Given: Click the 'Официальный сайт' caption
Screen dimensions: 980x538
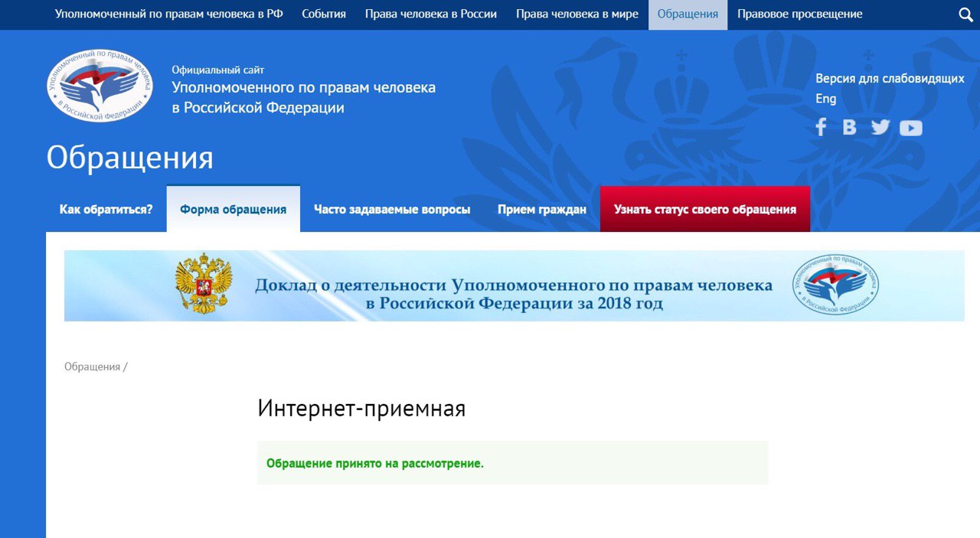Looking at the screenshot, I should [x=218, y=70].
